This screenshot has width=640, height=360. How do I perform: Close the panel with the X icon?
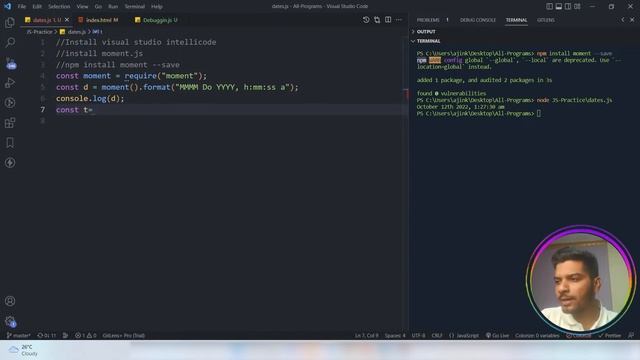tap(632, 20)
